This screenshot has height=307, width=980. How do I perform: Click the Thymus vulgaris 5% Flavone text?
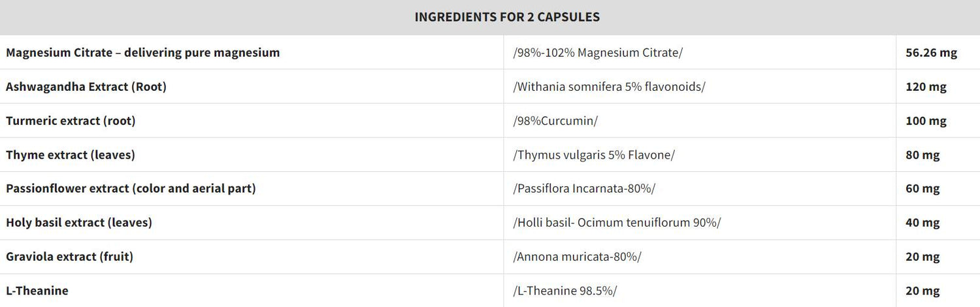tap(595, 155)
